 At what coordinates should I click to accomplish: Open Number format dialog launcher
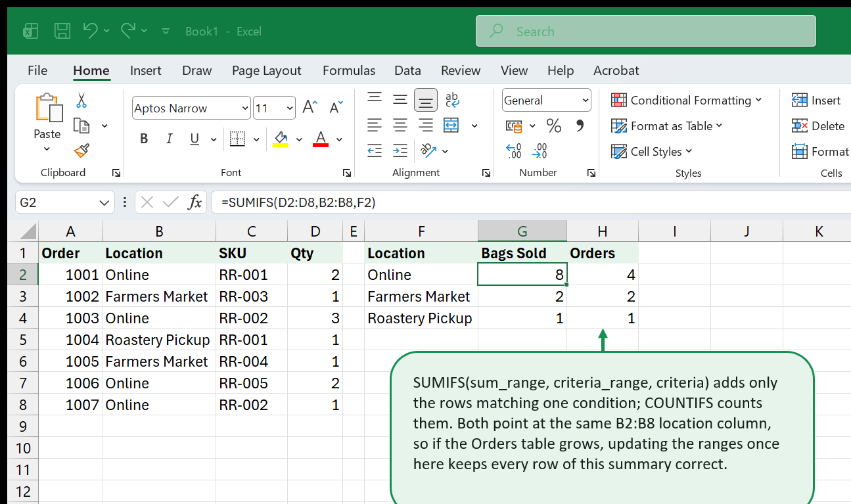coord(592,173)
